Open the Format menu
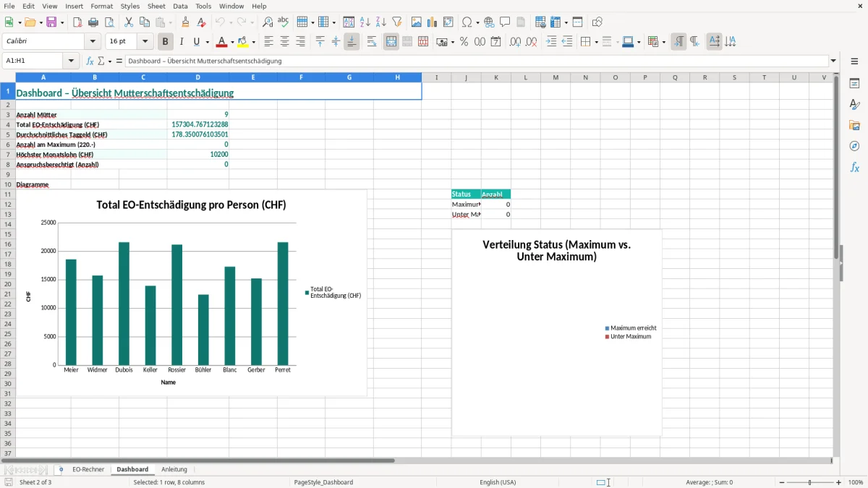This screenshot has width=868, height=488. click(101, 6)
